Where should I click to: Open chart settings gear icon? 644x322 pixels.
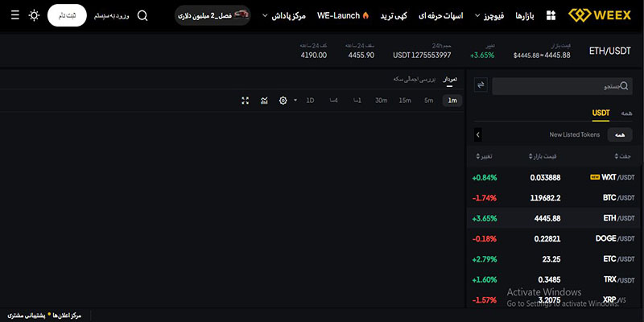(283, 101)
